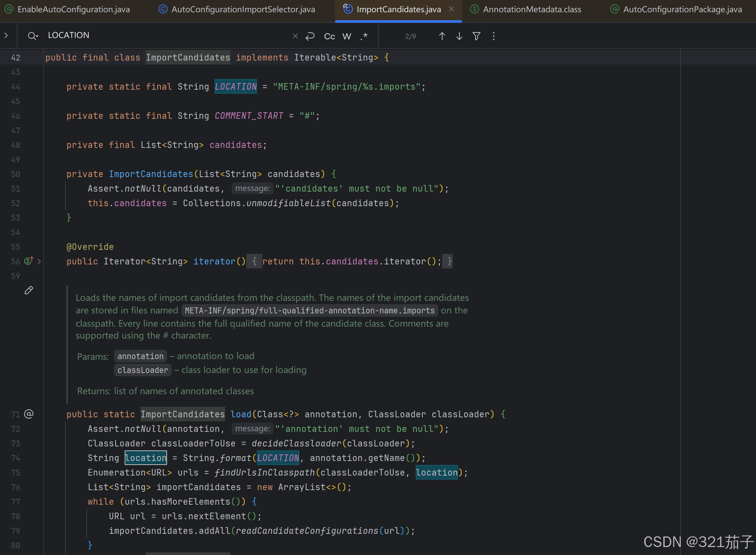This screenshot has height=555, width=756.
Task: Click the decideClassloader method call
Action: click(296, 443)
